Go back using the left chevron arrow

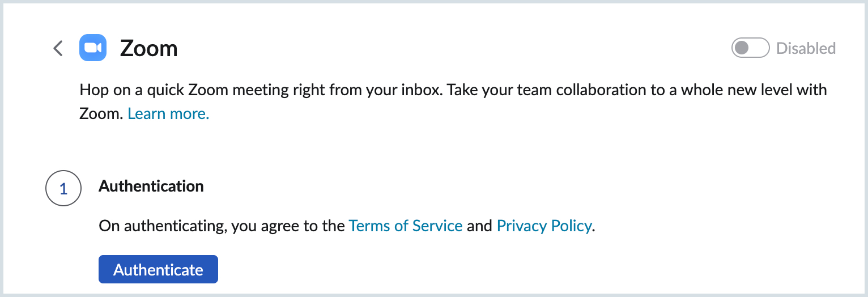(x=58, y=49)
